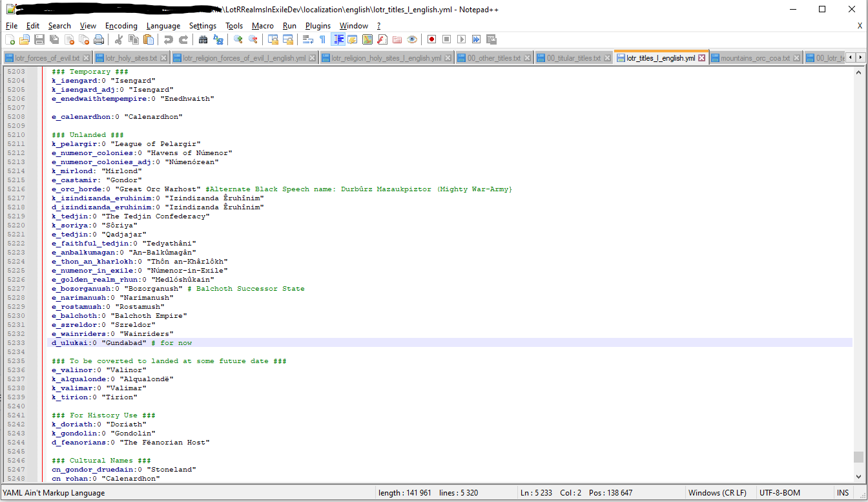This screenshot has height=502, width=868.
Task: Show the Function List panel
Action: pos(382,39)
